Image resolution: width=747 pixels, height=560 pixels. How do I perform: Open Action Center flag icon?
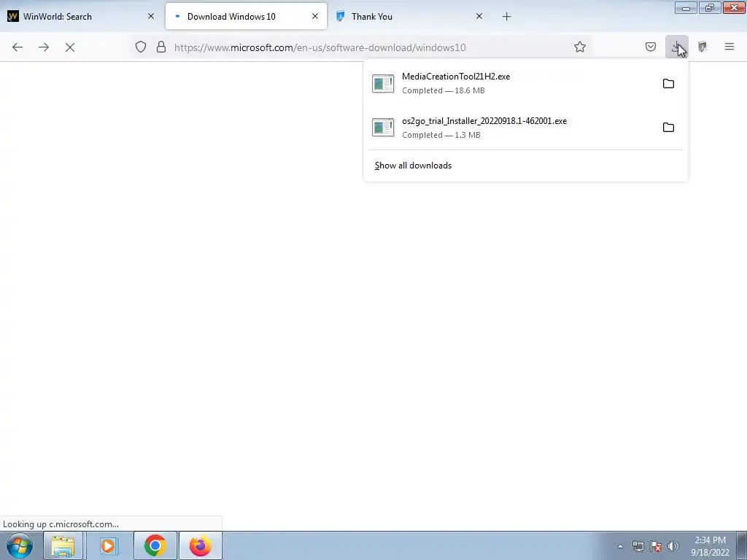656,546
